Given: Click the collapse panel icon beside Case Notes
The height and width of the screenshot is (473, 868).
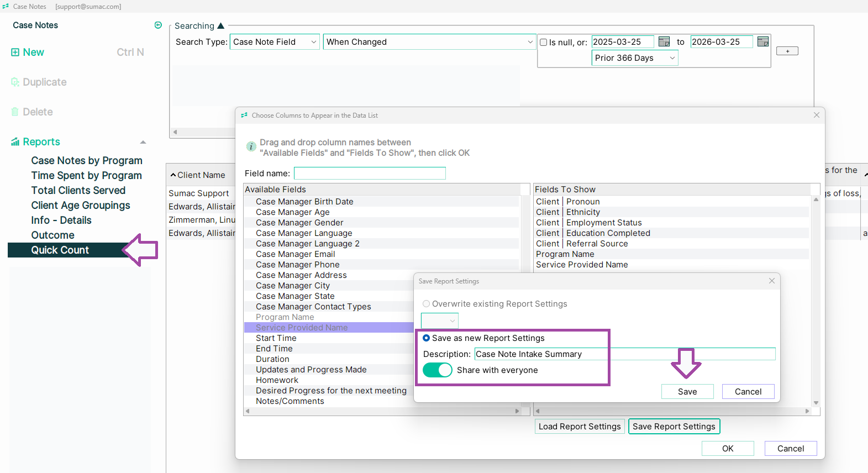Looking at the screenshot, I should click(x=158, y=25).
